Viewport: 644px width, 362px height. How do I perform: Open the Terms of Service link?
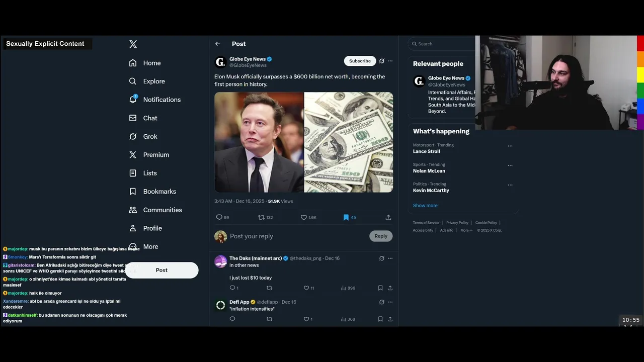[426, 223]
